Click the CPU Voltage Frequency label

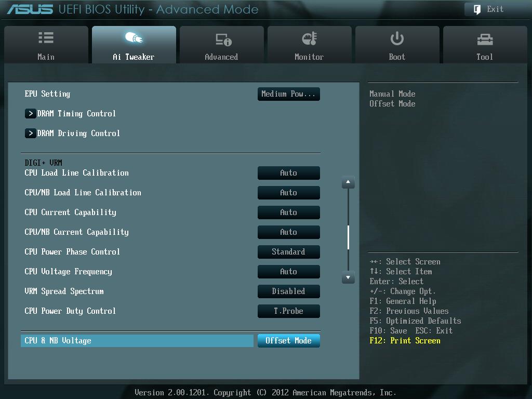click(68, 271)
